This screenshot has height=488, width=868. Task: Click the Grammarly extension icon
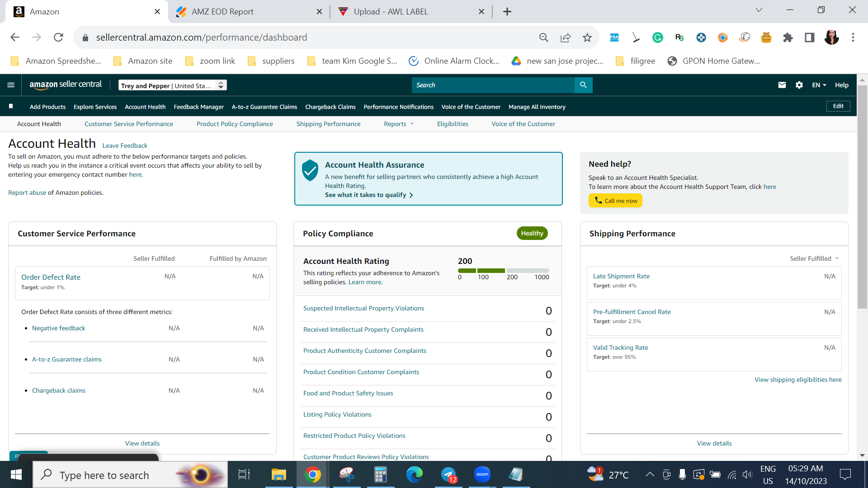tap(658, 38)
